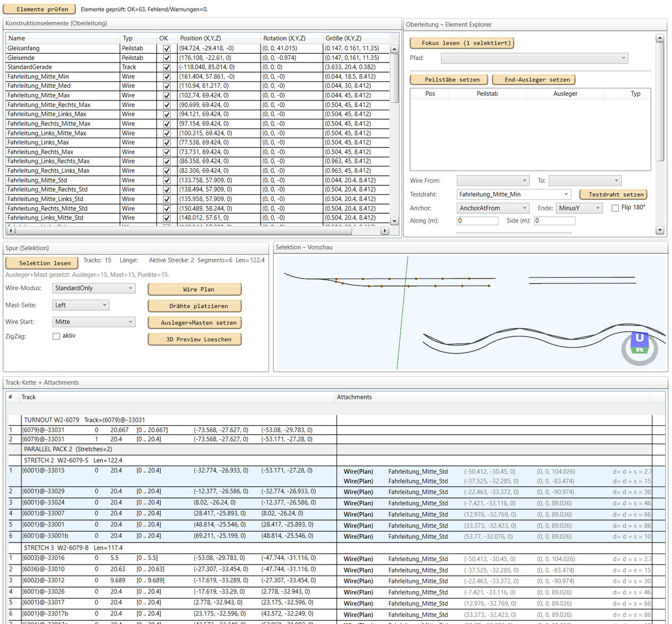Enable the ZigZag aktiv checkbox
Screen dimensions: 672x624
(x=56, y=336)
